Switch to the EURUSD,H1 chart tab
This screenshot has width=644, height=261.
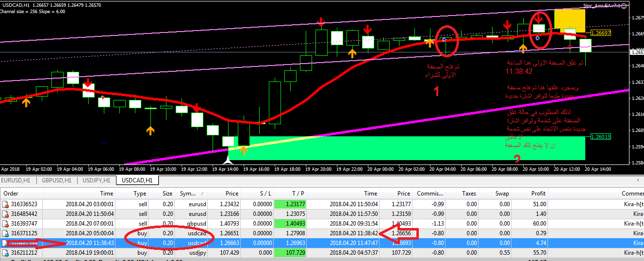[18, 180]
